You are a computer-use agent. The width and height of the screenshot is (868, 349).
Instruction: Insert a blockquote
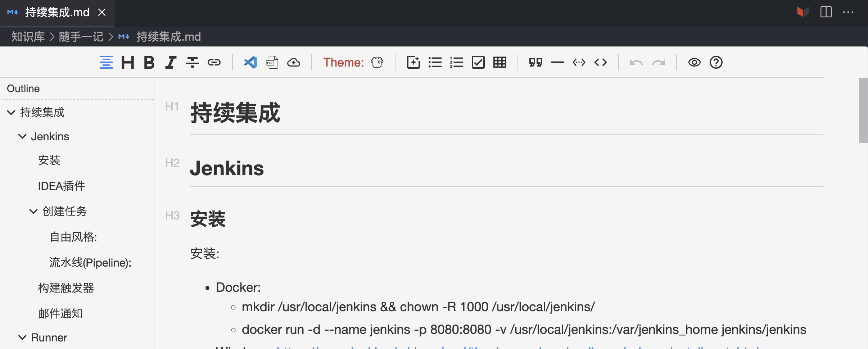tap(535, 63)
